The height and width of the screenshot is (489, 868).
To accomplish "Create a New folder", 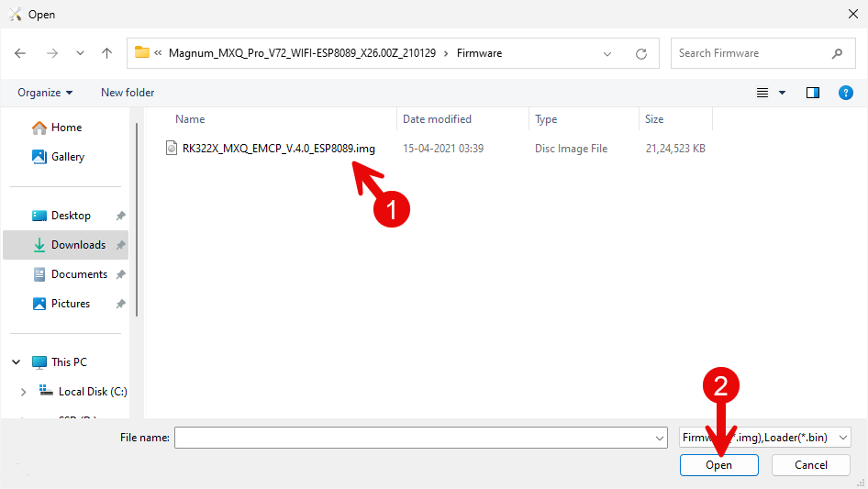I will click(x=128, y=93).
